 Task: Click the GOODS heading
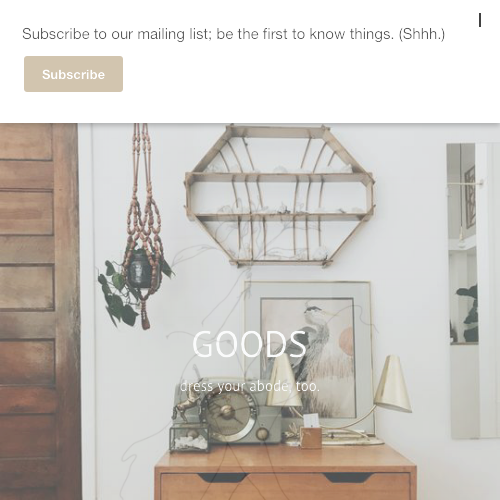click(x=249, y=344)
